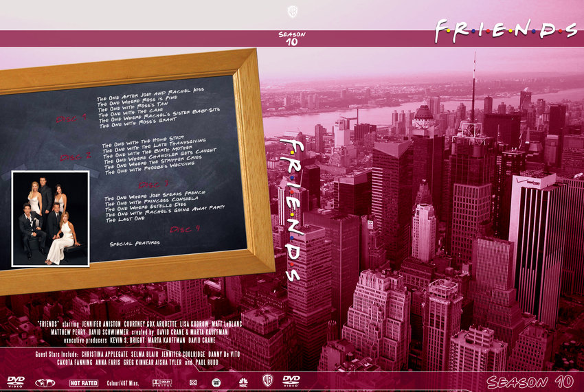Screen dimensions: 584x392
Task: Select 'The One With Ross's Grant'
Action: (138, 123)
